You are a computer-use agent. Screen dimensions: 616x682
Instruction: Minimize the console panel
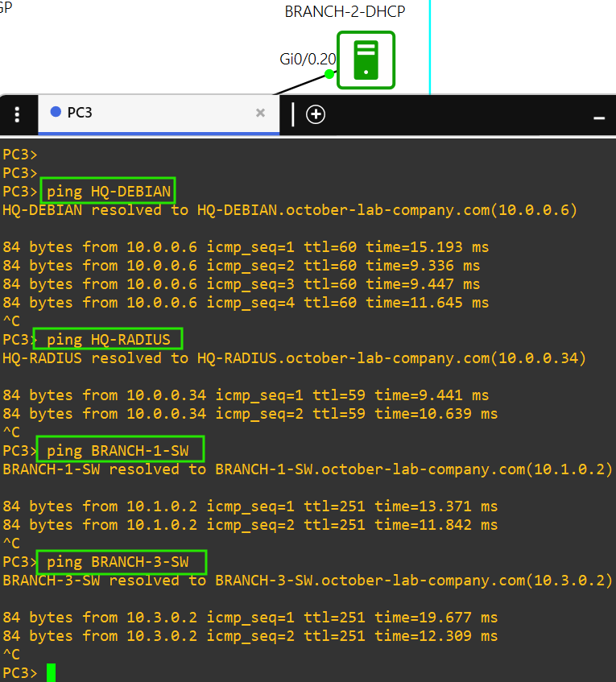click(x=598, y=118)
